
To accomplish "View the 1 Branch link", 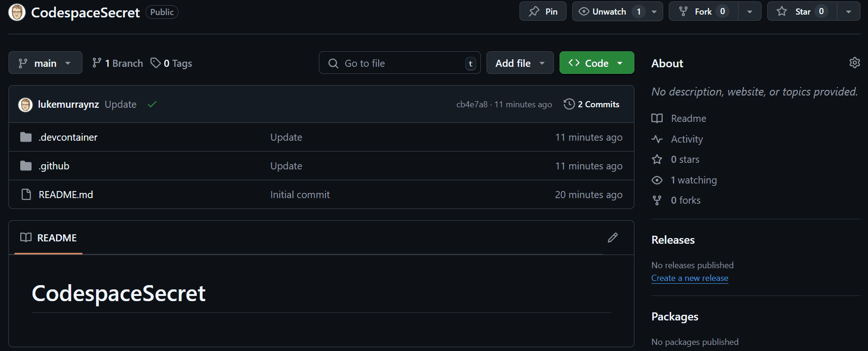I will (x=117, y=63).
